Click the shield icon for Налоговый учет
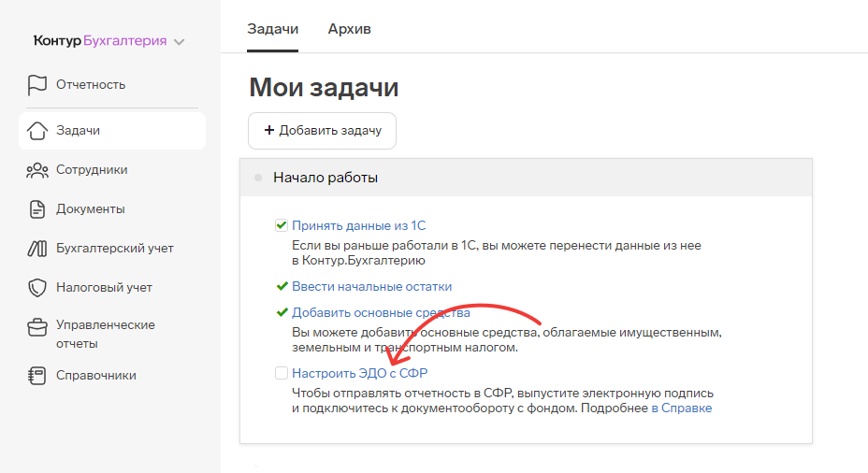The image size is (868, 473). coord(37,288)
